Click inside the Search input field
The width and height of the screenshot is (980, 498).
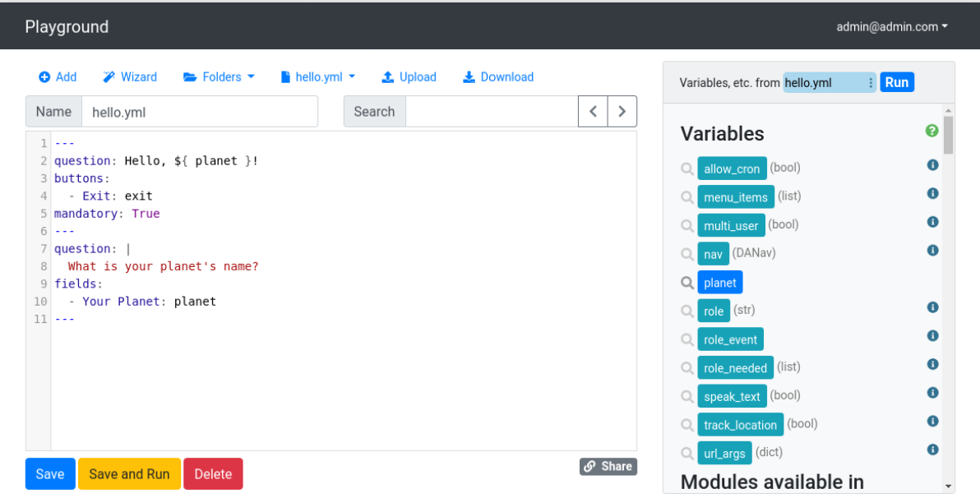coord(492,112)
